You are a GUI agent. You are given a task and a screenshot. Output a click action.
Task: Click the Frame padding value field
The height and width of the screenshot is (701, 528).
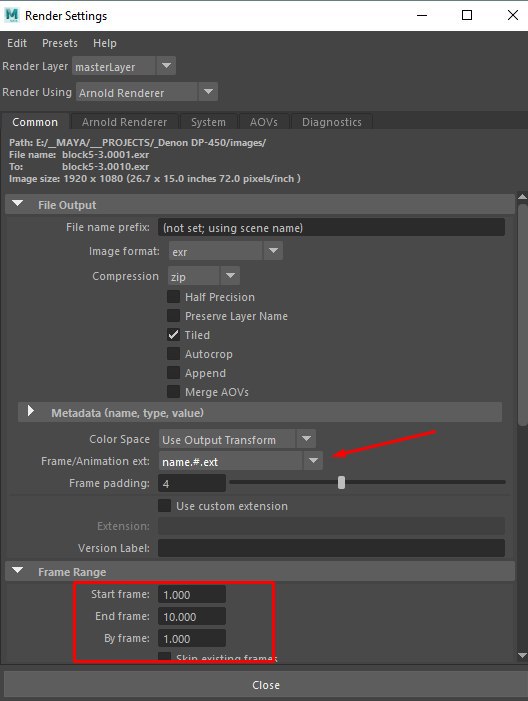pos(192,483)
